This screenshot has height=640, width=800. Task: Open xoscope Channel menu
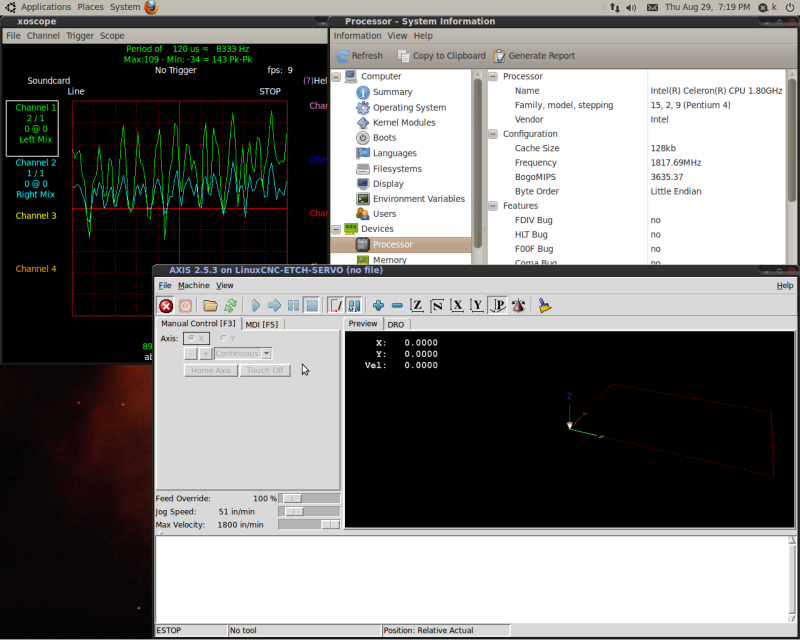(x=43, y=36)
